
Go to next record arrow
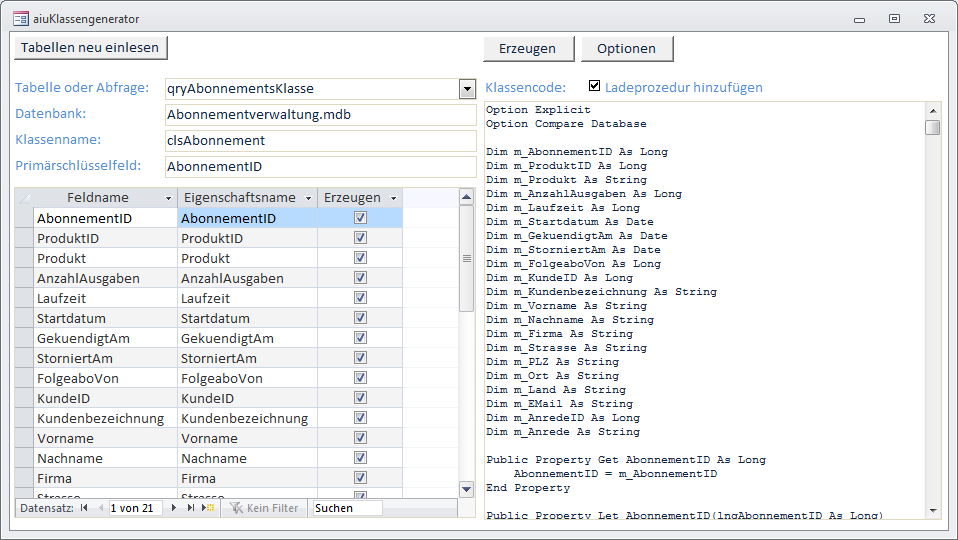pyautogui.click(x=174, y=508)
